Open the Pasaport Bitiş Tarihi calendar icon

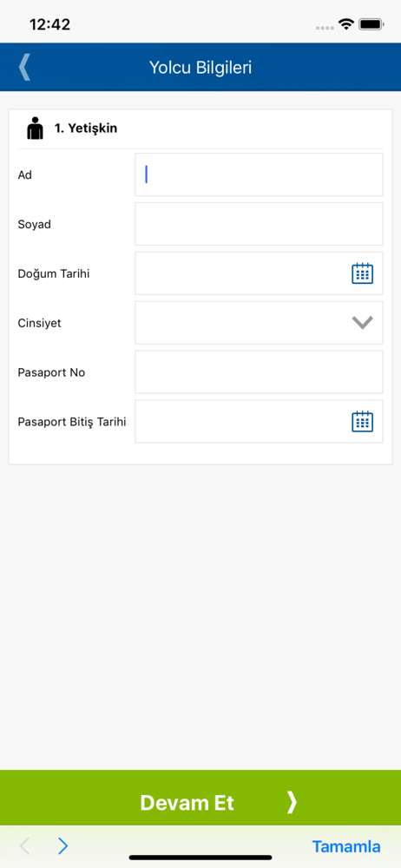click(362, 422)
